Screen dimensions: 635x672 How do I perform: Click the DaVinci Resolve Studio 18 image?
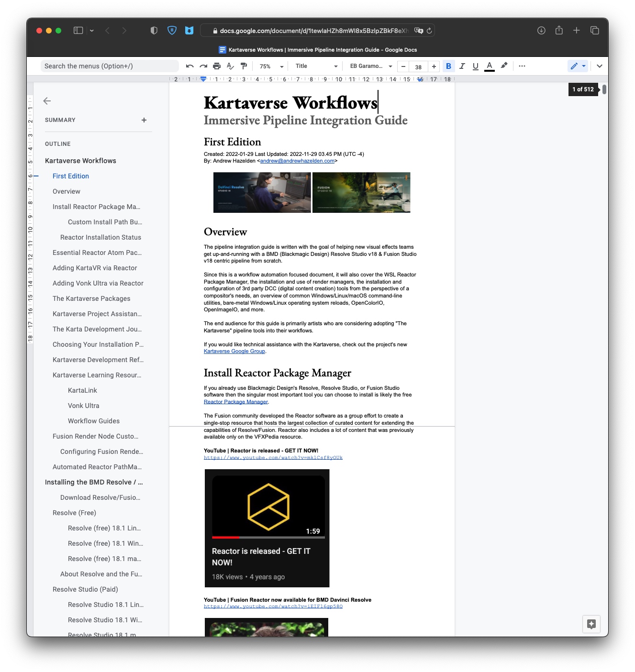262,192
